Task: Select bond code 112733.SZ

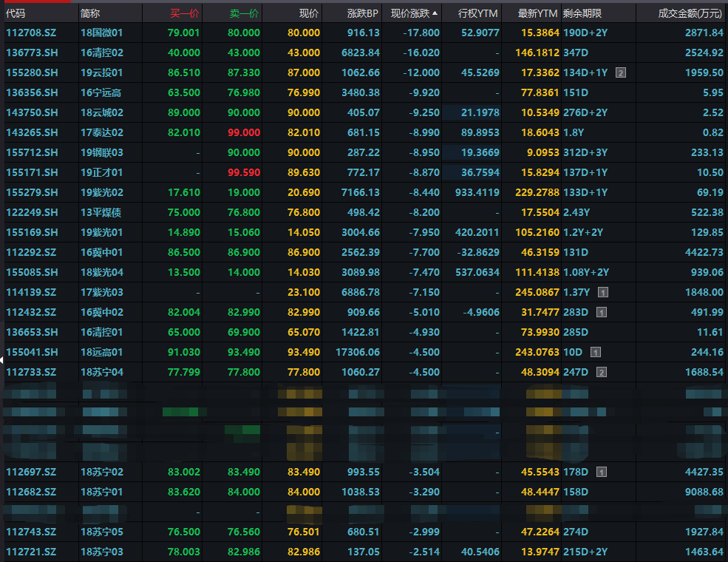Action: [x=31, y=373]
